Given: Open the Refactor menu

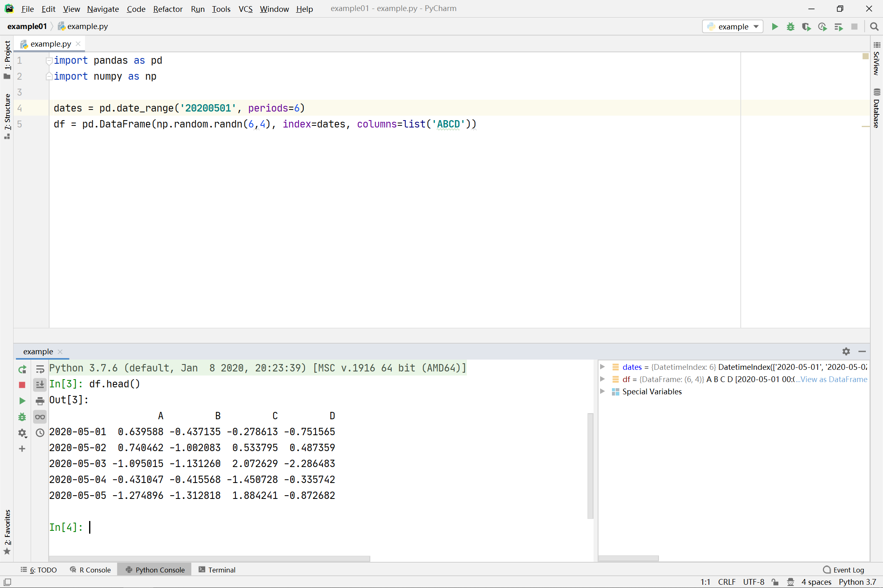Looking at the screenshot, I should (168, 9).
